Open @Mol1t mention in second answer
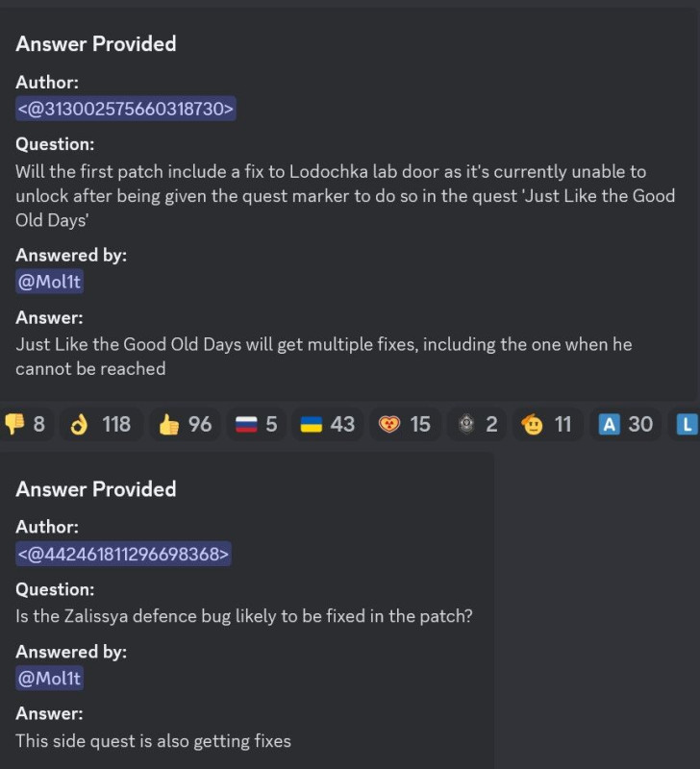Image resolution: width=700 pixels, height=769 pixels. [49, 679]
